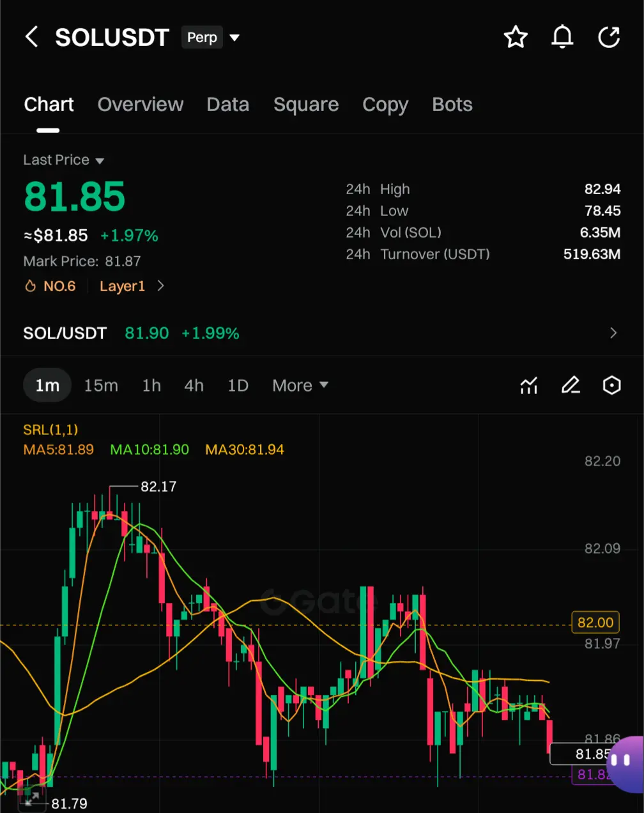This screenshot has height=813, width=644.
Task: Select the drawing pencil tool
Action: tap(571, 385)
